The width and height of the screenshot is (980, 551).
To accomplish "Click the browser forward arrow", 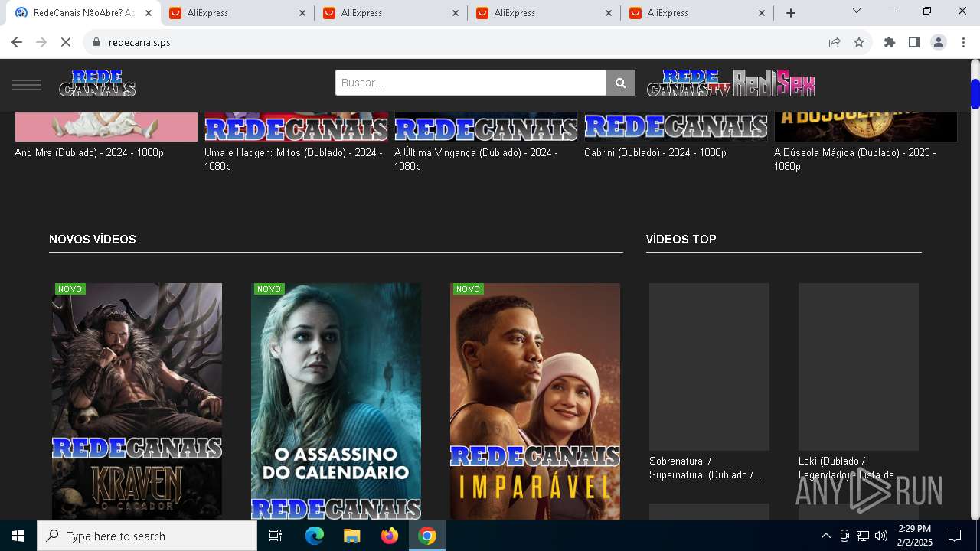I will (x=41, y=42).
